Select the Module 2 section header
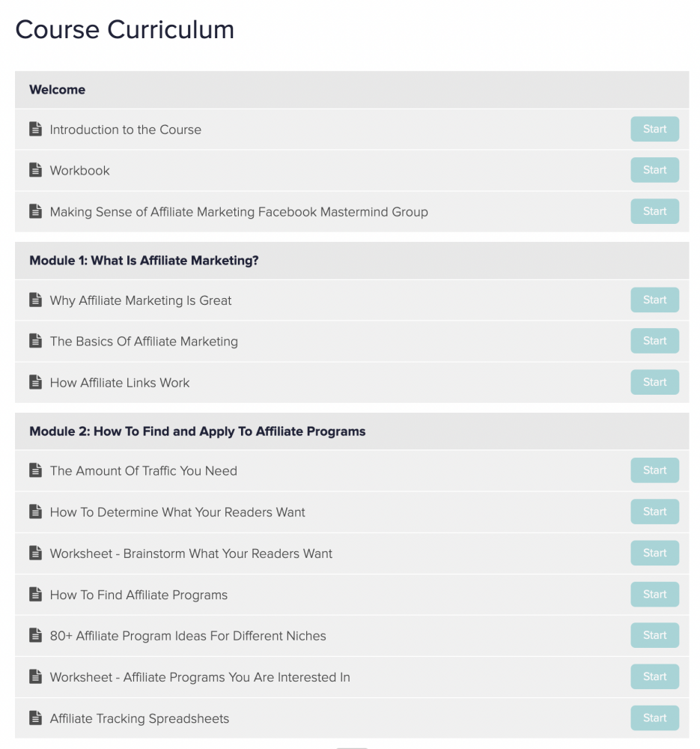This screenshot has height=749, width=700. pos(198,431)
